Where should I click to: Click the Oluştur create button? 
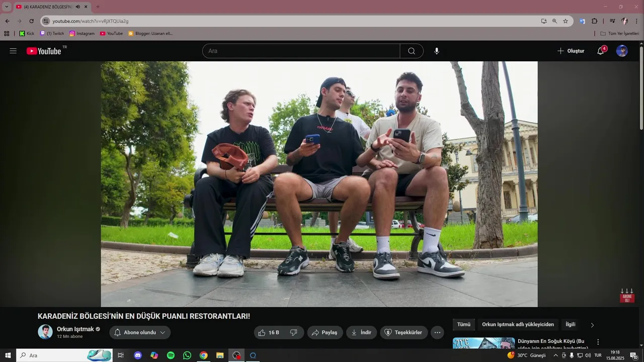tap(571, 51)
